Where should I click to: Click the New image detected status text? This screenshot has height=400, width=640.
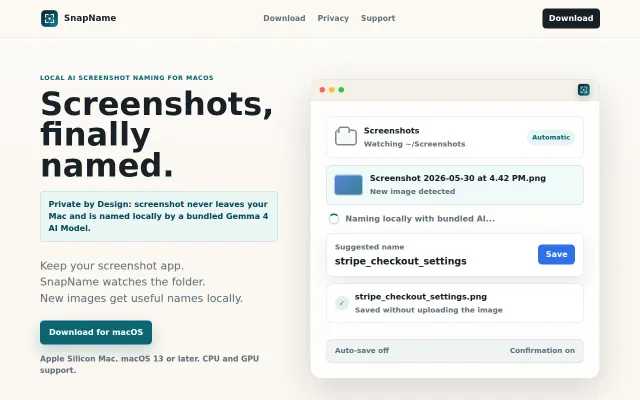tap(412, 191)
